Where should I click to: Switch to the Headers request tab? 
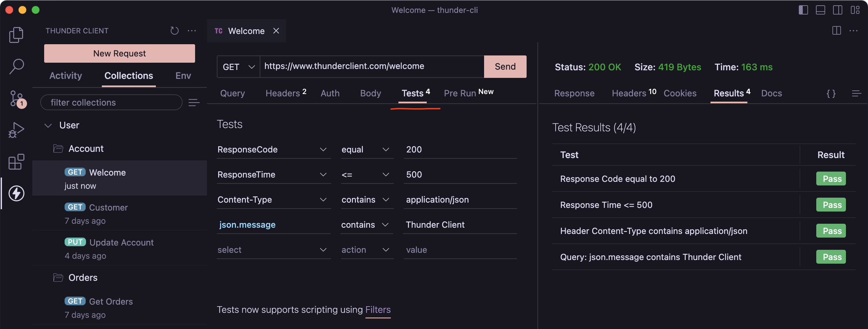point(282,93)
